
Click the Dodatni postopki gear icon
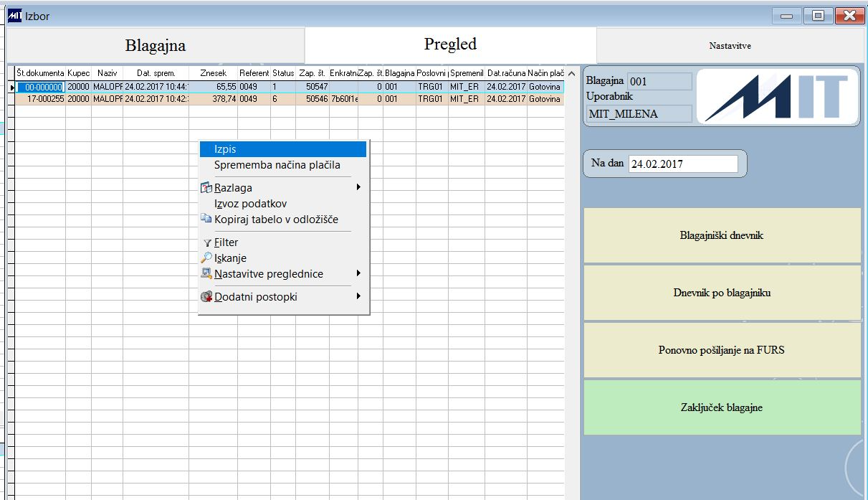pyautogui.click(x=207, y=296)
